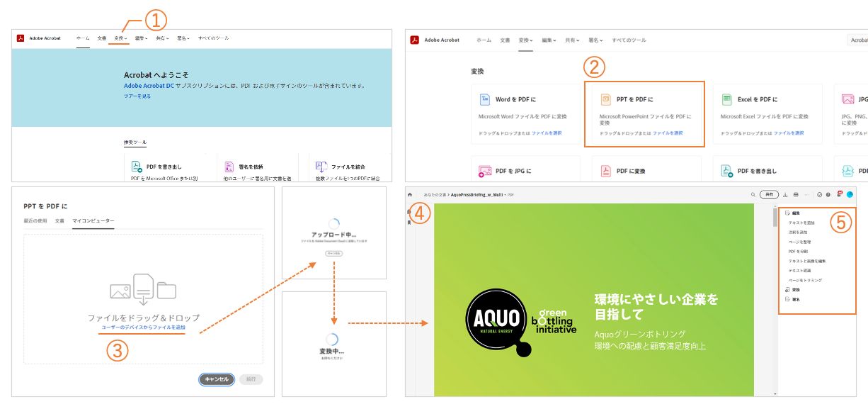Click ページをトリミング in the right panel
The width and height of the screenshot is (868, 409).
(805, 280)
